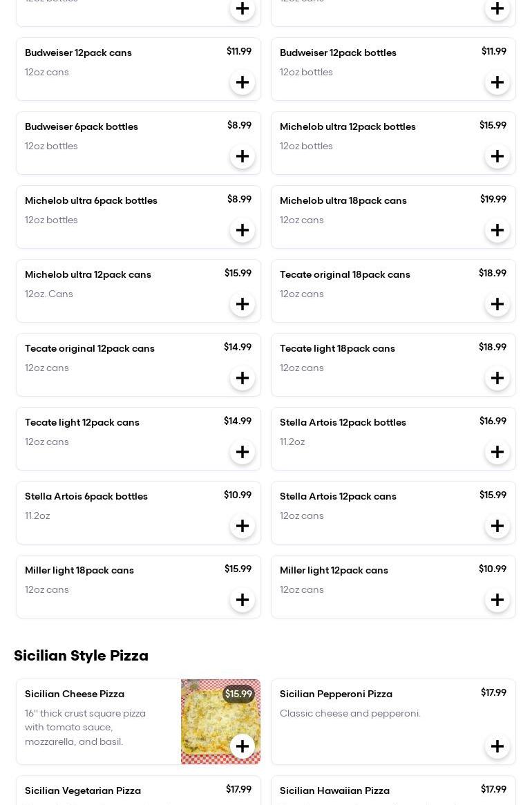Add Miller light 18pack cans
This screenshot has height=805, width=532.
click(x=243, y=600)
